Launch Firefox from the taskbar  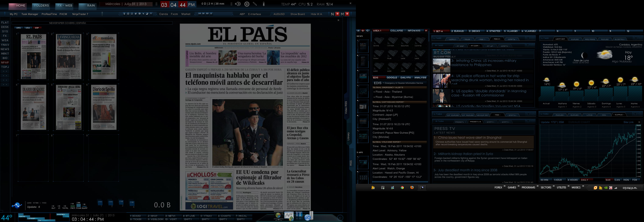[x=412, y=188]
